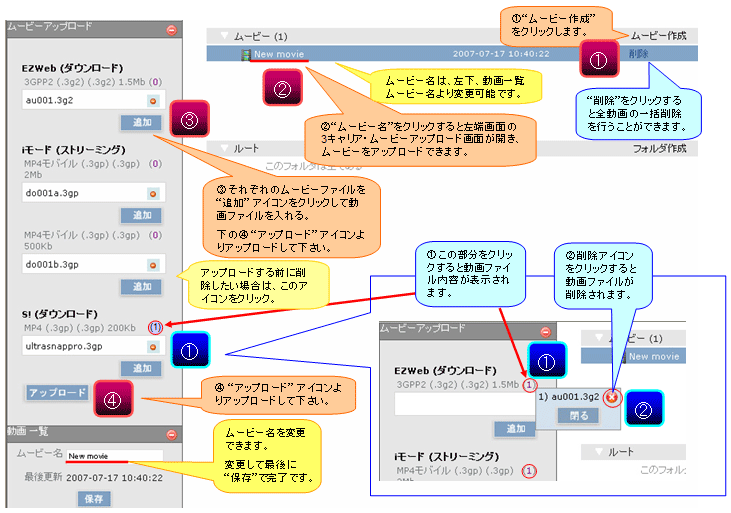The image size is (731, 513).
Task: Click the (1) count beside MP4 200Kb under S!
Action: (155, 327)
